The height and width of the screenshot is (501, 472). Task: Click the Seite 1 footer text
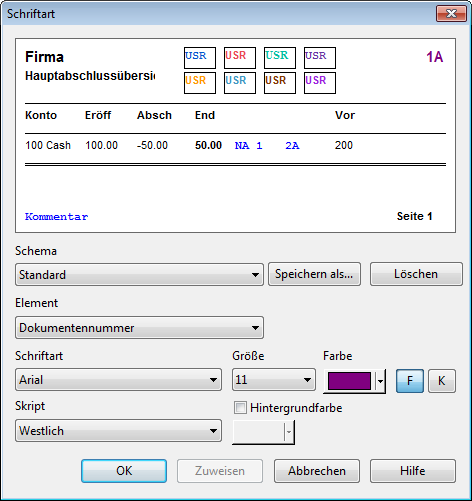click(x=414, y=216)
